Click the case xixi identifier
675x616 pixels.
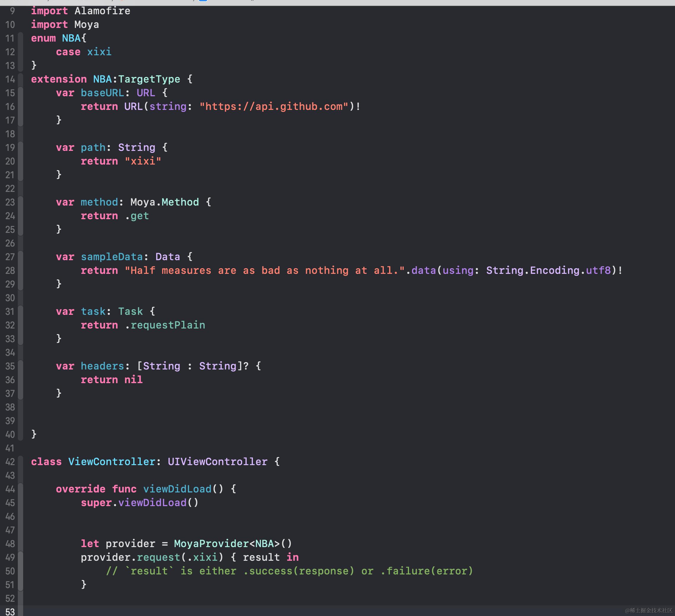coord(99,52)
